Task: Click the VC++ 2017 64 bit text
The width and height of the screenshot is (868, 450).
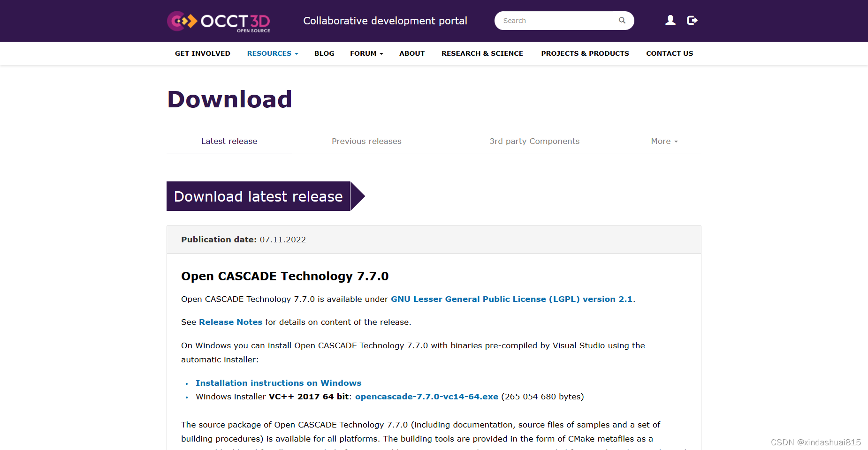Action: [x=309, y=397]
